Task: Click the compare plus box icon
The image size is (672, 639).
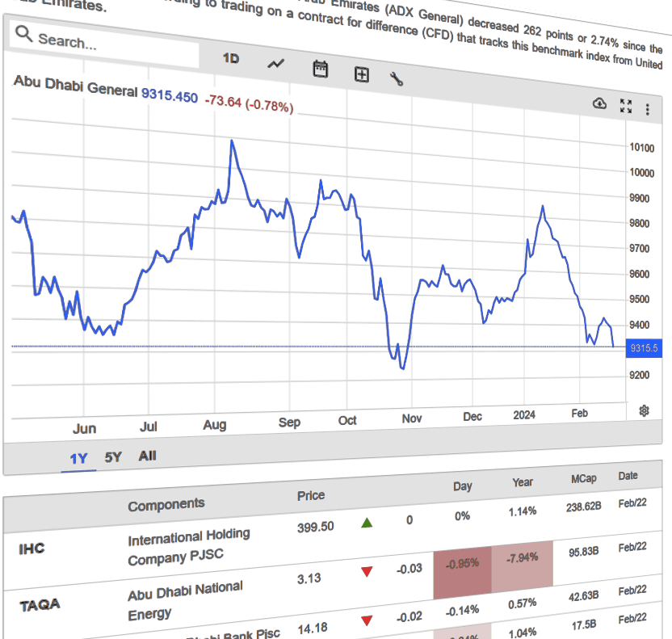Action: pos(362,74)
